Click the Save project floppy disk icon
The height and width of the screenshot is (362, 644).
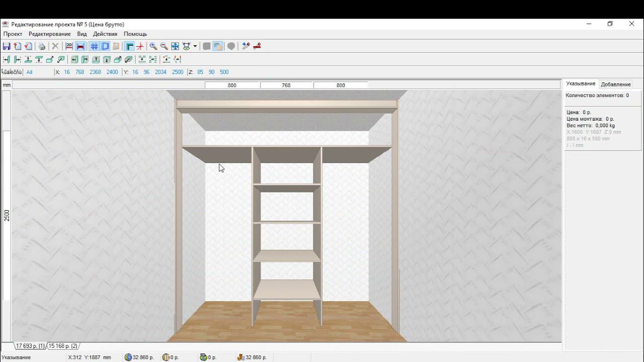coord(7,46)
